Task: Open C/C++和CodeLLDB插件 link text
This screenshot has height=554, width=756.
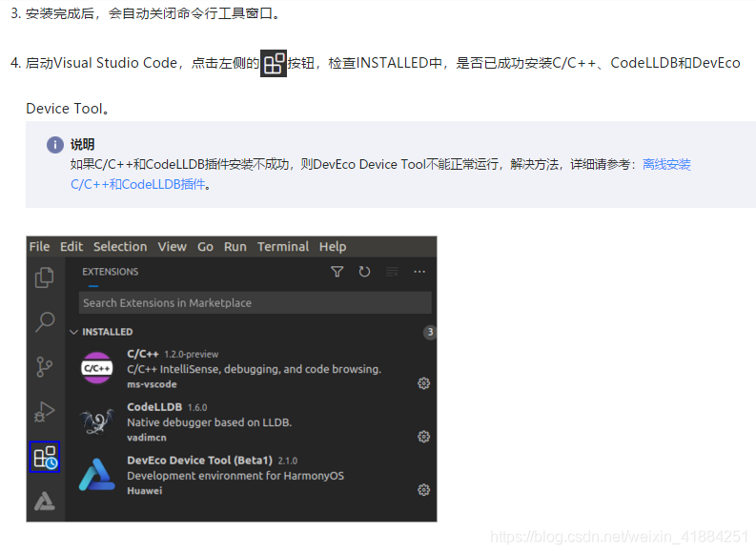Action: point(138,185)
